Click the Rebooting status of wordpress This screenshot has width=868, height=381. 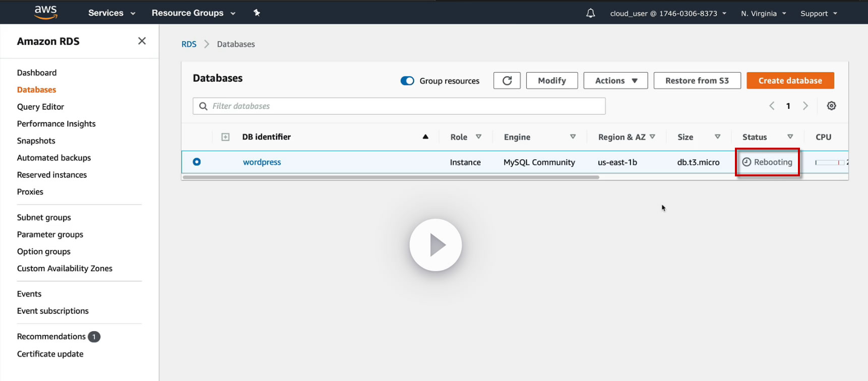click(x=767, y=162)
